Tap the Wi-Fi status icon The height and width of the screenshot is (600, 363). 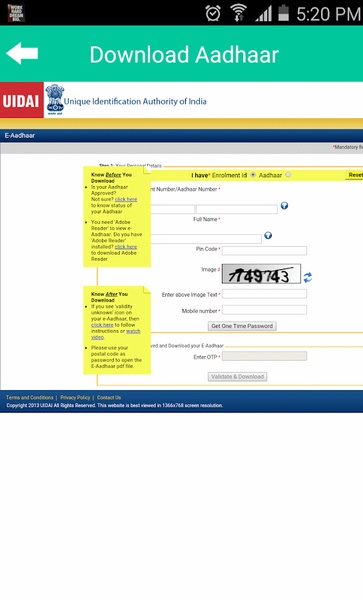(x=238, y=13)
